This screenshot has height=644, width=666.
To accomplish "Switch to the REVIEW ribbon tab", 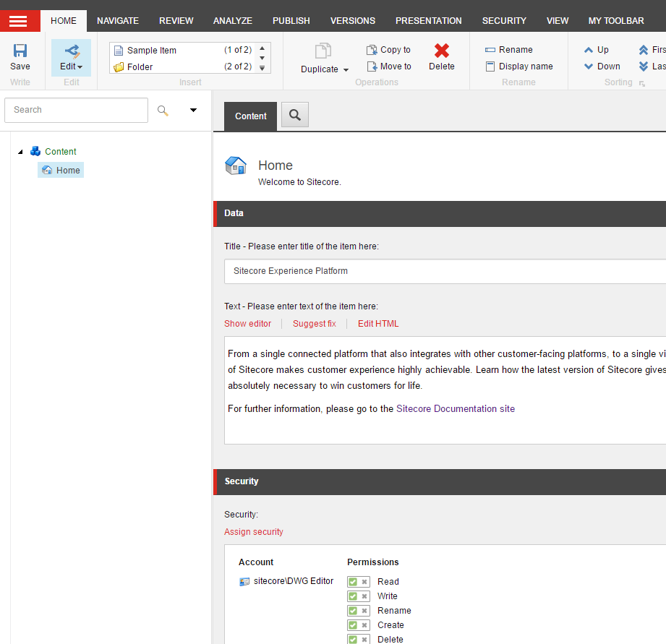I will point(176,21).
